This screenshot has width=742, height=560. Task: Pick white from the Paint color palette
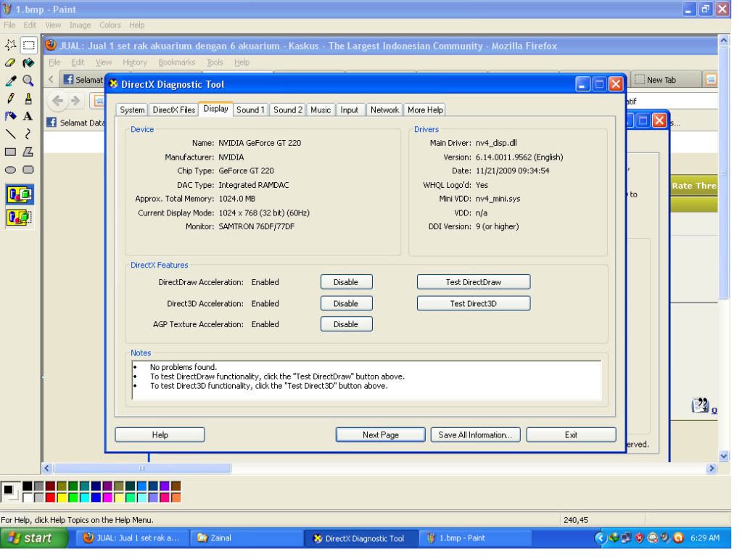click(28, 498)
